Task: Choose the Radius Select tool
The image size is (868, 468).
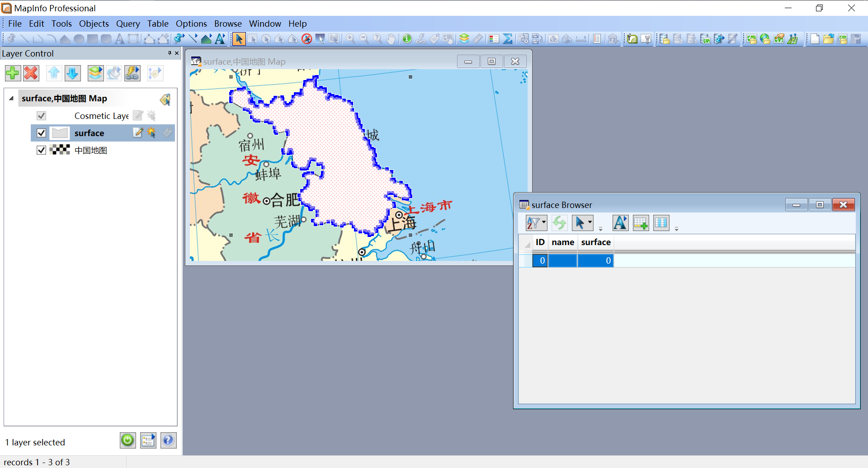Action: [266, 39]
